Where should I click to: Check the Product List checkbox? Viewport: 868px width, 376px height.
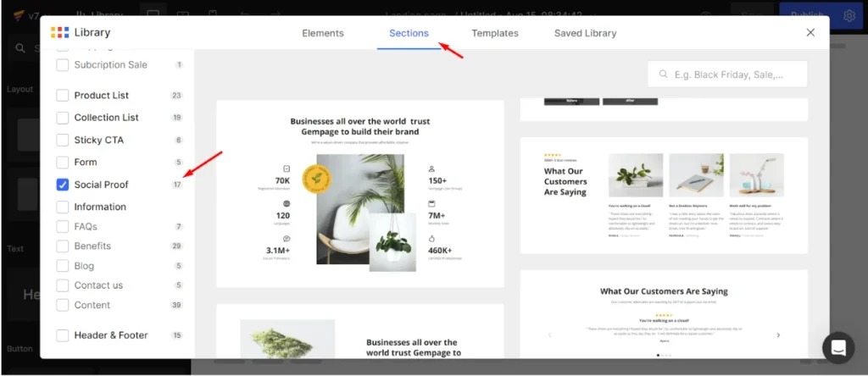(63, 95)
